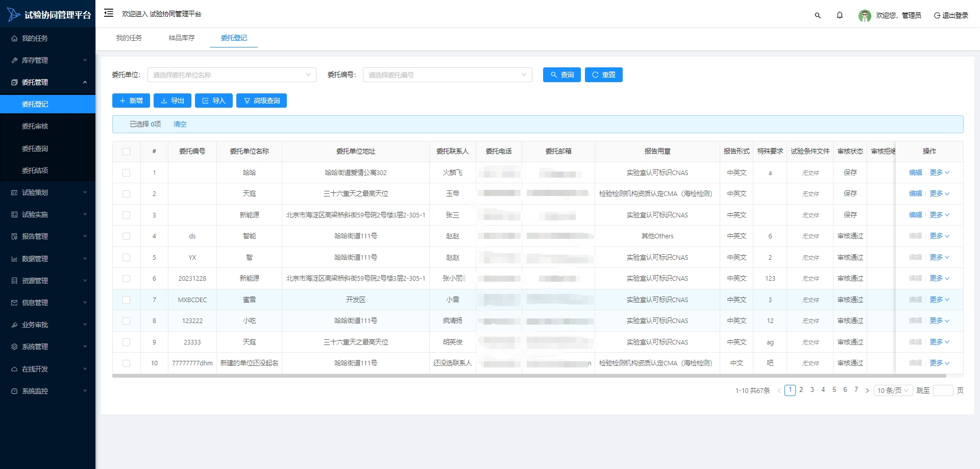
Task: Click the home icon beside 我的任务
Action: tap(14, 38)
